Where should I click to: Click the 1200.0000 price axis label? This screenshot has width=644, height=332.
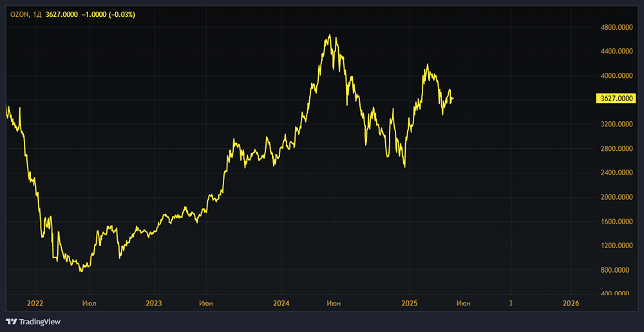pos(616,246)
